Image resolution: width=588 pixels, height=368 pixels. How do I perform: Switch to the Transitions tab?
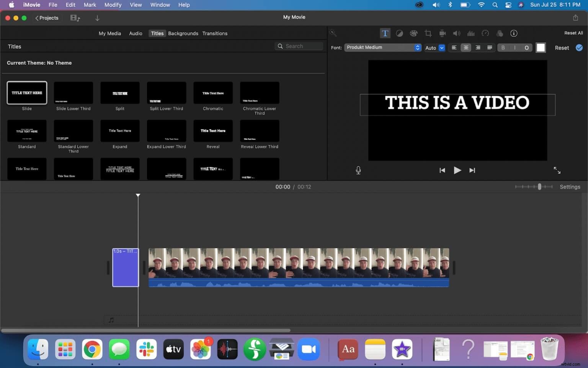coord(215,33)
